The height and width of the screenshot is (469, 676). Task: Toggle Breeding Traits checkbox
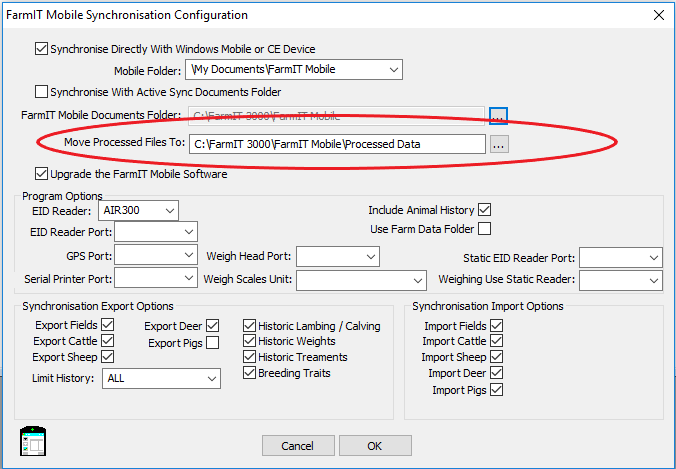pos(249,372)
